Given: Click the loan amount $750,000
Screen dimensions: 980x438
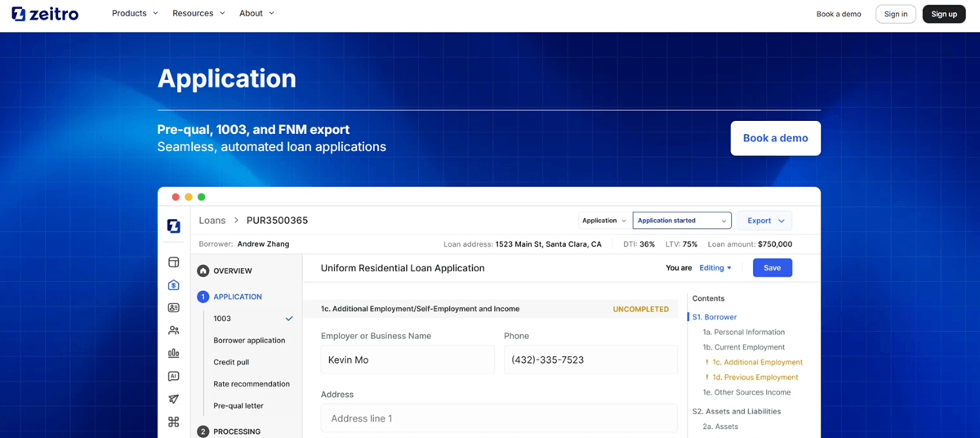Looking at the screenshot, I should click(x=774, y=244).
